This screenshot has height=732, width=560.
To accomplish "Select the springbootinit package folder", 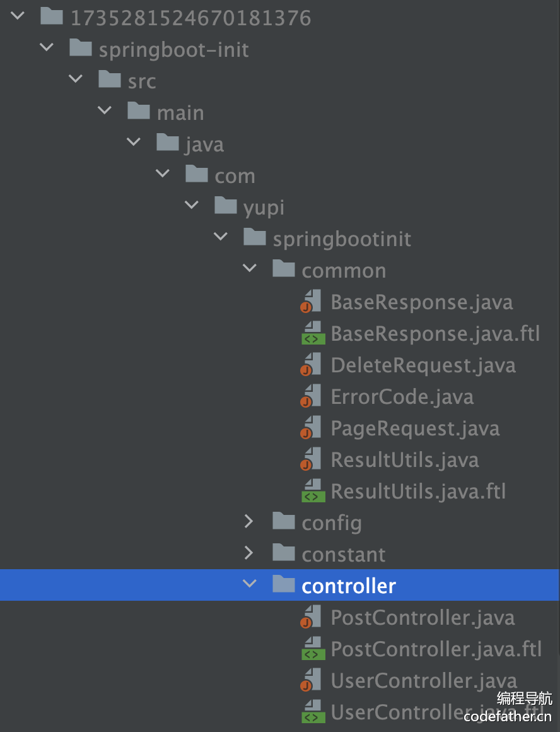I will point(342,239).
